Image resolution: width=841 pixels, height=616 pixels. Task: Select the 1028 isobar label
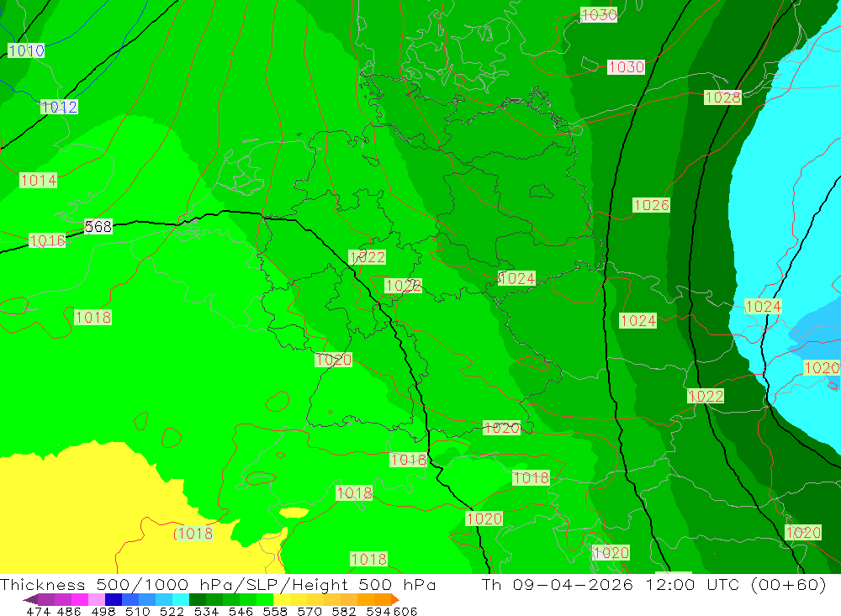(x=722, y=97)
